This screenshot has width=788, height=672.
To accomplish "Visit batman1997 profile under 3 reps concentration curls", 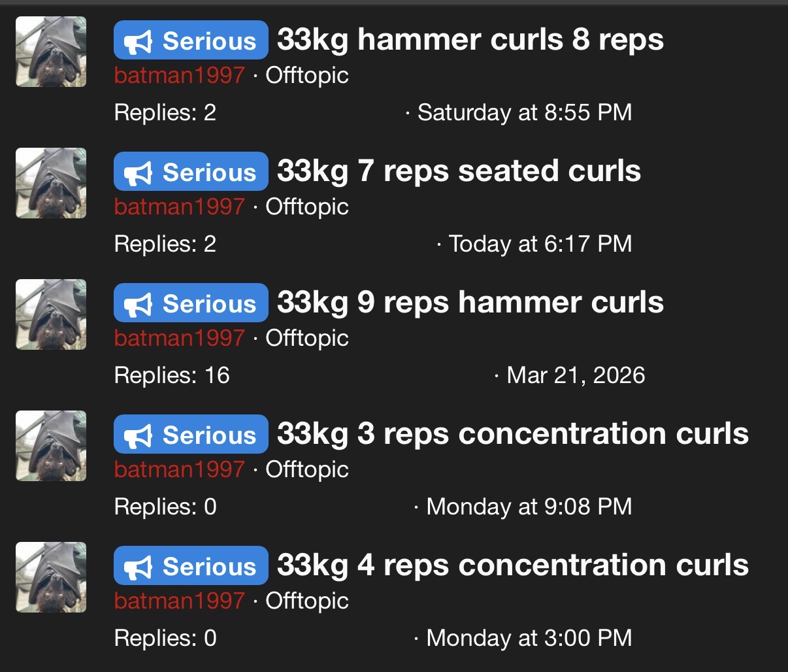I will point(179,469).
